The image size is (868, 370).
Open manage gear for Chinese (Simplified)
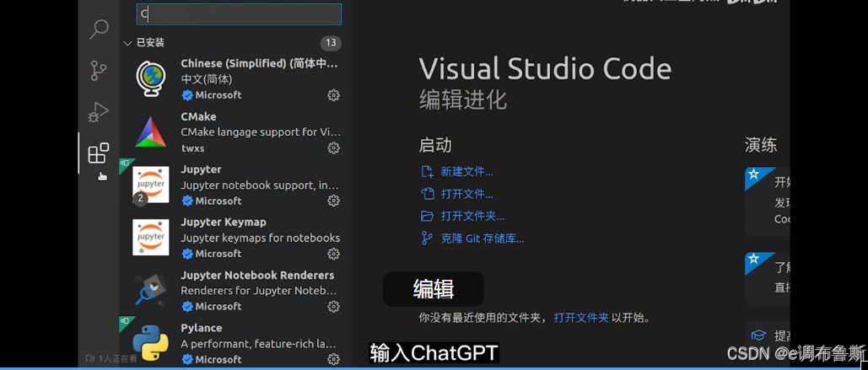[333, 95]
